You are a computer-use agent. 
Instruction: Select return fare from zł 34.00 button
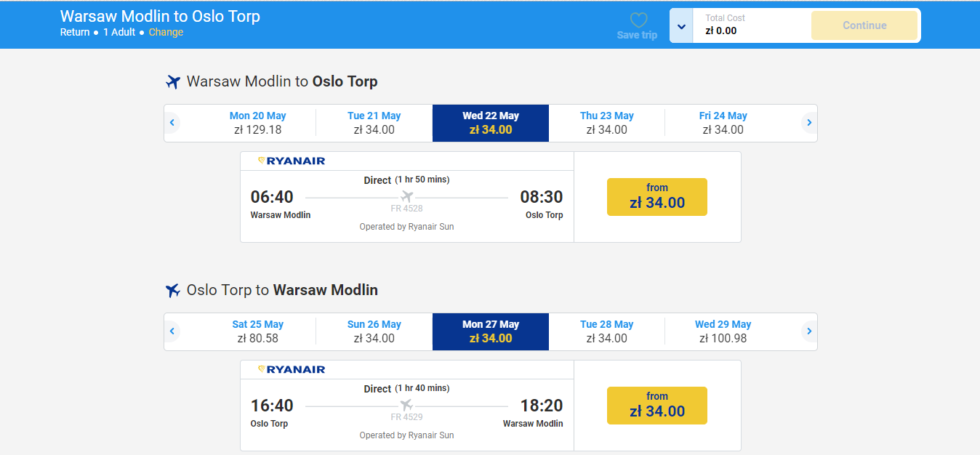[x=657, y=406]
